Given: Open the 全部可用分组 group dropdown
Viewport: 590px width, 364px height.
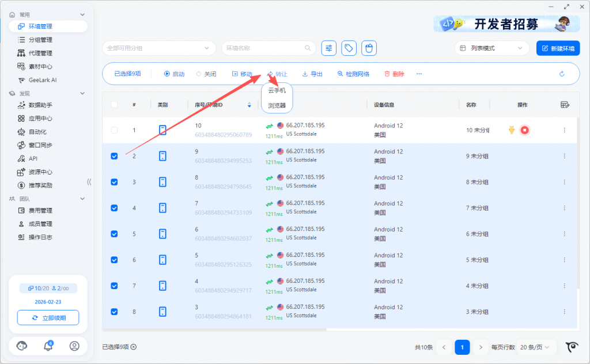Looking at the screenshot, I should (159, 48).
